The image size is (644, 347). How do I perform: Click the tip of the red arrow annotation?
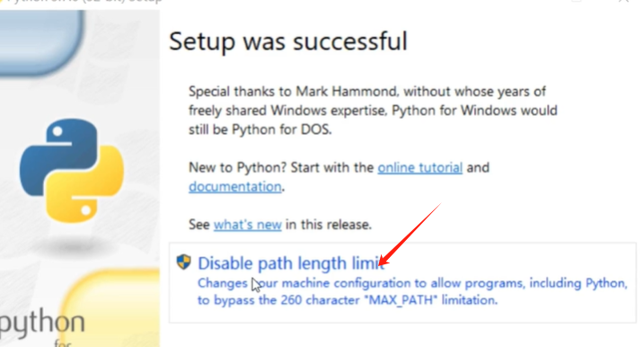click(380, 265)
